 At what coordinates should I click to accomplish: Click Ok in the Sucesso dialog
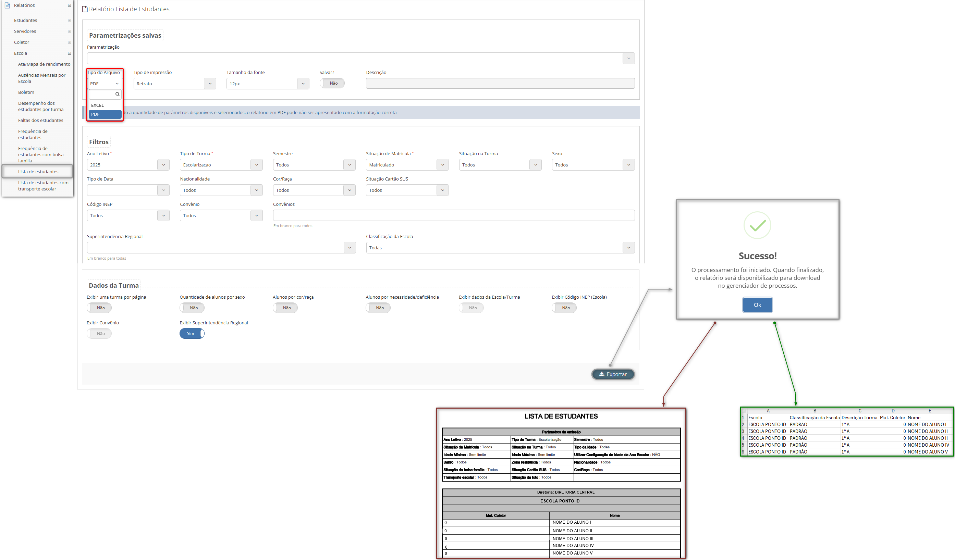757,304
